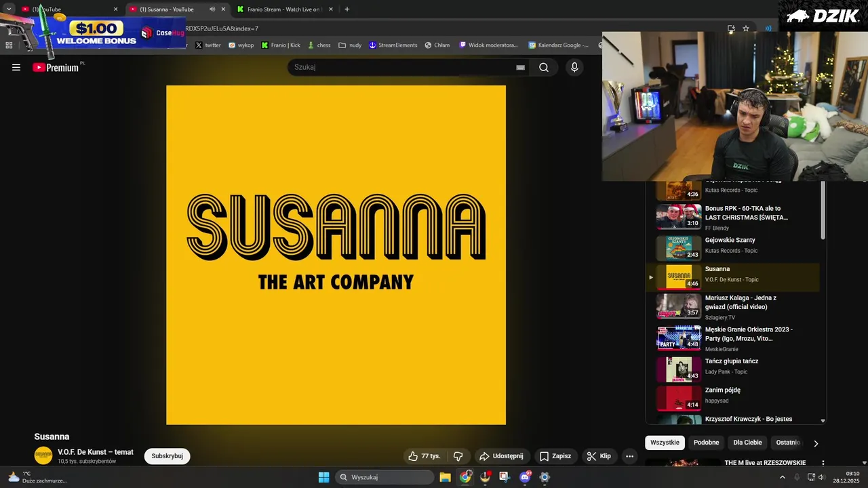Like the video with thumbs-up 77 tys.
Screen dimensions: 868x488
tap(425, 456)
